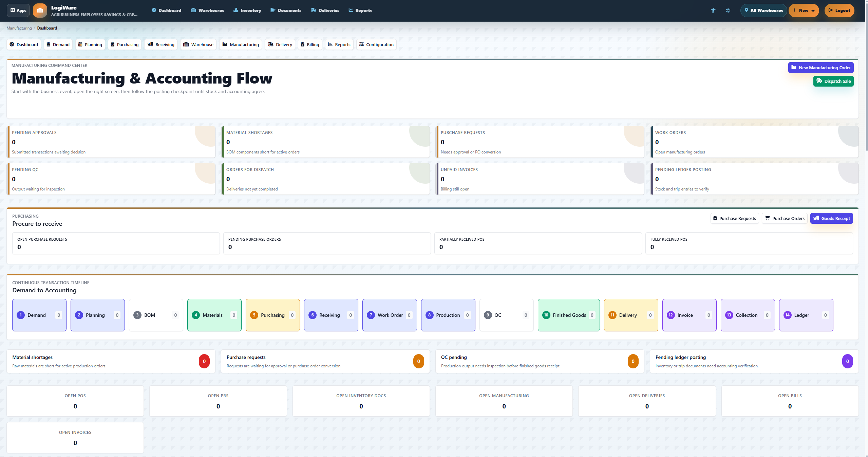
Task: Switch to the Delivery tab
Action: [280, 44]
